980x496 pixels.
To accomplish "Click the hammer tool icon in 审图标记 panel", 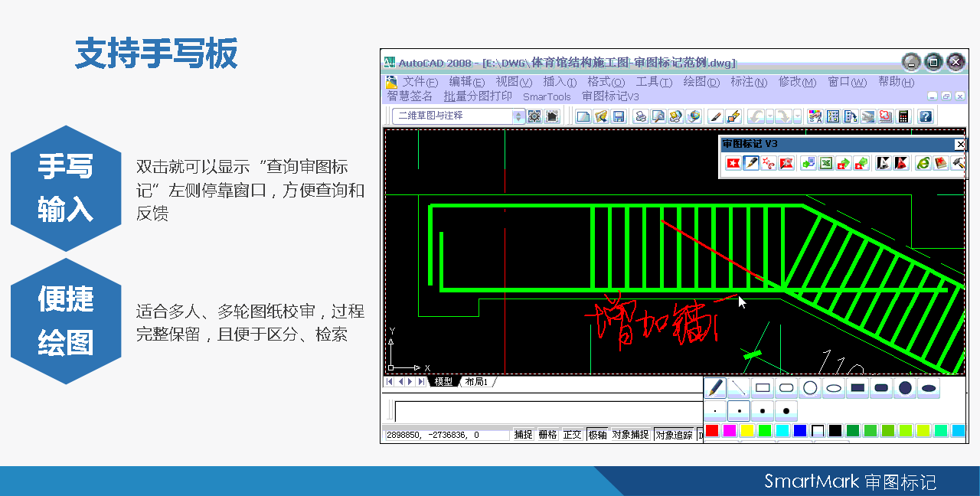I will pyautogui.click(x=957, y=163).
